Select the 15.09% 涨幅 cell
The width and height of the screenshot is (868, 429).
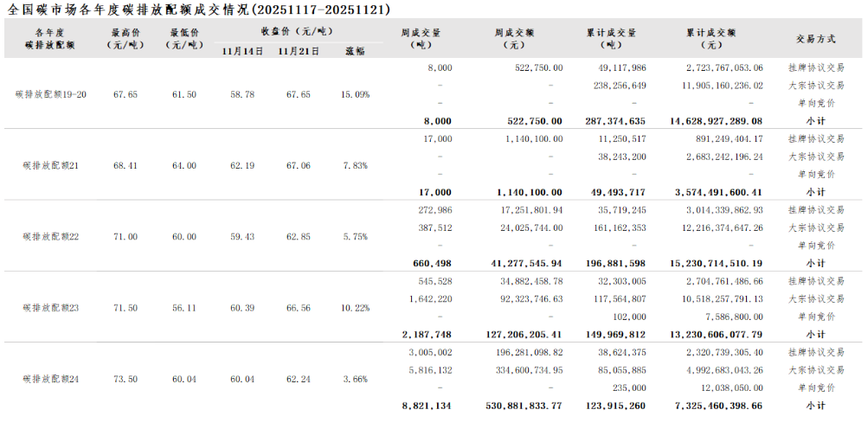[355, 94]
